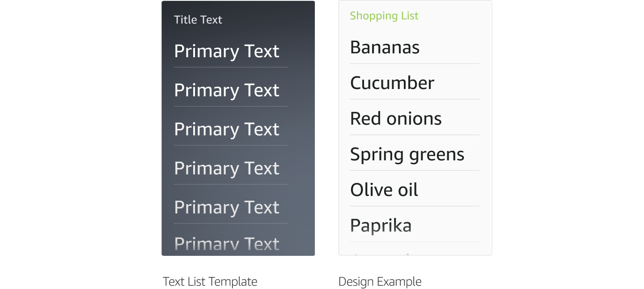644x289 pixels.
Task: Tap the fourth Primary Text list item
Action: pyautogui.click(x=226, y=168)
